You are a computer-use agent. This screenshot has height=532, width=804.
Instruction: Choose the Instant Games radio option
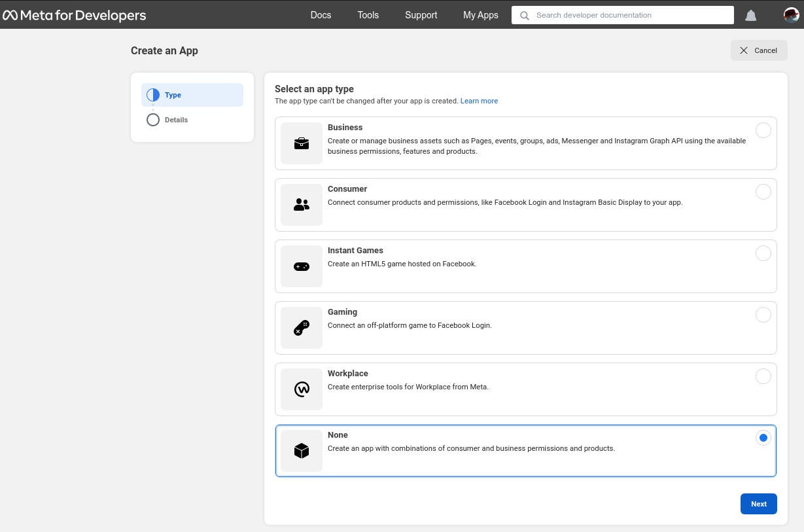[763, 253]
